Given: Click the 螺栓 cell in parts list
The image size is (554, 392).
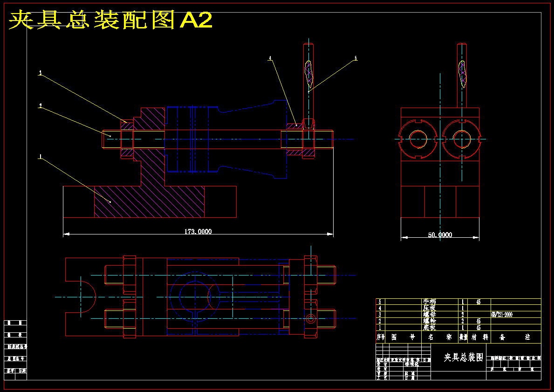Looking at the screenshot, I should [429, 321].
